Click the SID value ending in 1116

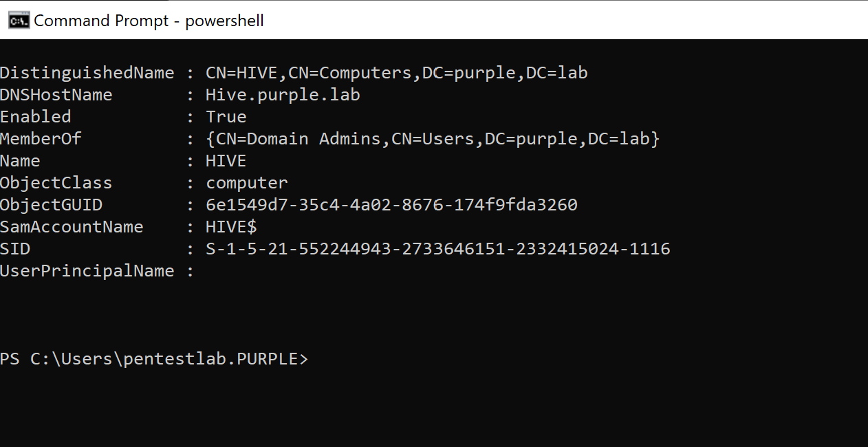pyautogui.click(x=437, y=249)
